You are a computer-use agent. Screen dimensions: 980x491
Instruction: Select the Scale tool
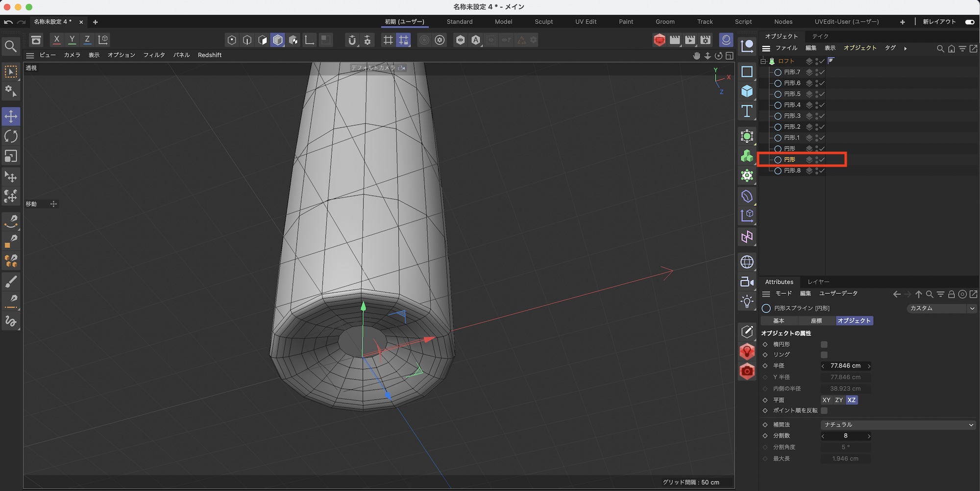click(x=11, y=156)
